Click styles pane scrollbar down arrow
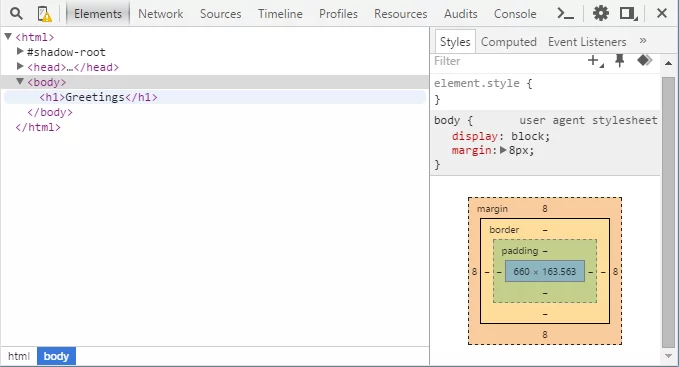The image size is (679, 367). [669, 356]
